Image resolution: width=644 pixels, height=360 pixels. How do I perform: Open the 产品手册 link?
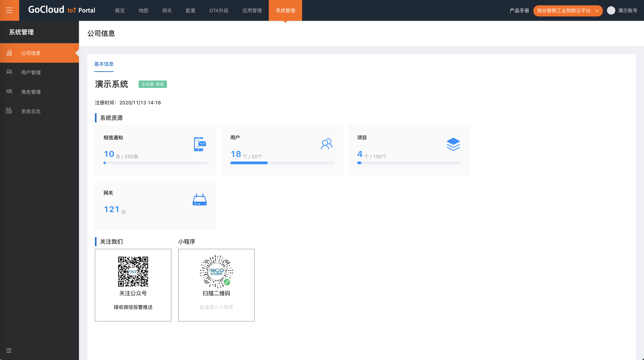coord(519,10)
